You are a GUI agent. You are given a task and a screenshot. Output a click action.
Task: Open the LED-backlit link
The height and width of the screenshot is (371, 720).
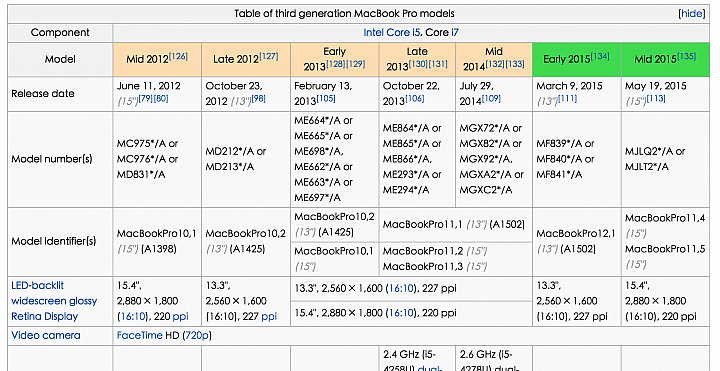[38, 285]
